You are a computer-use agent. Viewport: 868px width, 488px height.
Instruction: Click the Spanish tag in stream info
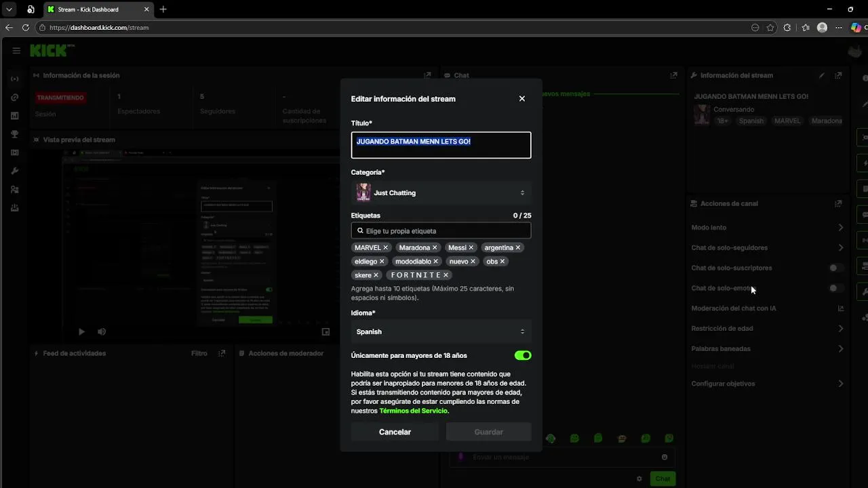pyautogui.click(x=751, y=121)
